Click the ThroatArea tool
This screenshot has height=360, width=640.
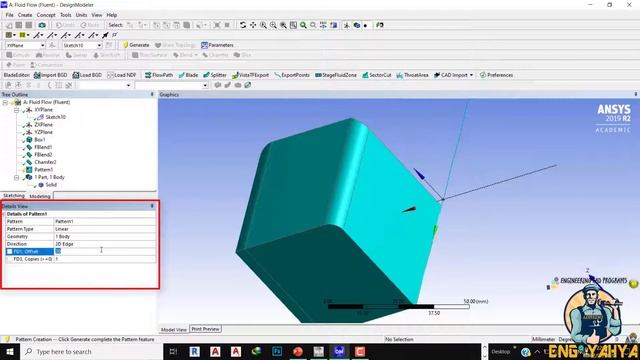point(413,75)
